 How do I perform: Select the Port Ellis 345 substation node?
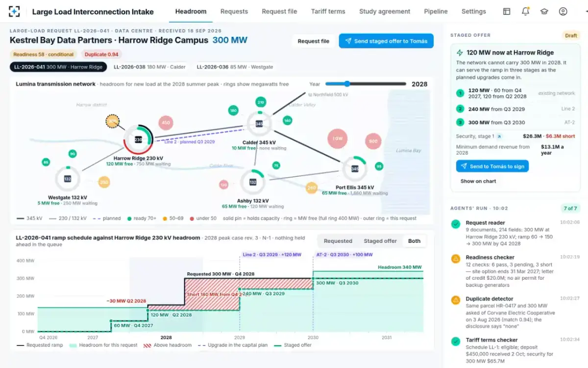point(354,169)
